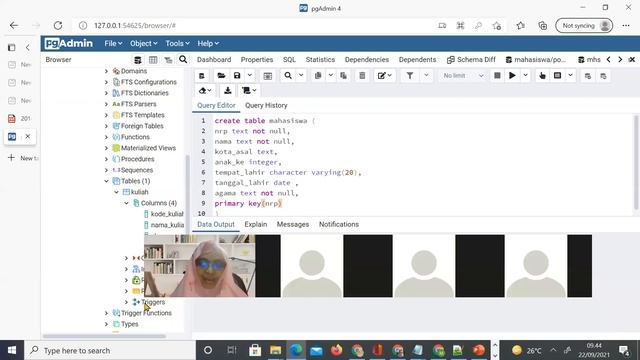640x360 pixels.
Task: Open the save options dropdown arrow
Action: pyautogui.click(x=249, y=76)
